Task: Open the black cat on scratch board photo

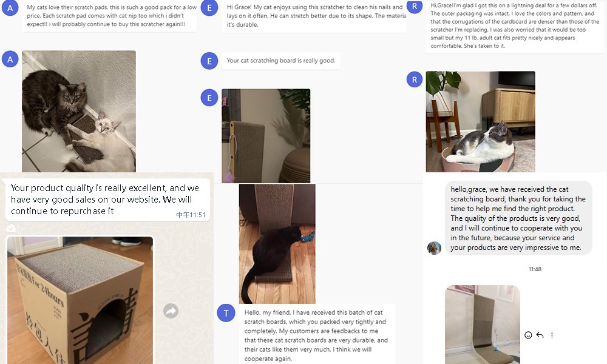Action: point(277,244)
